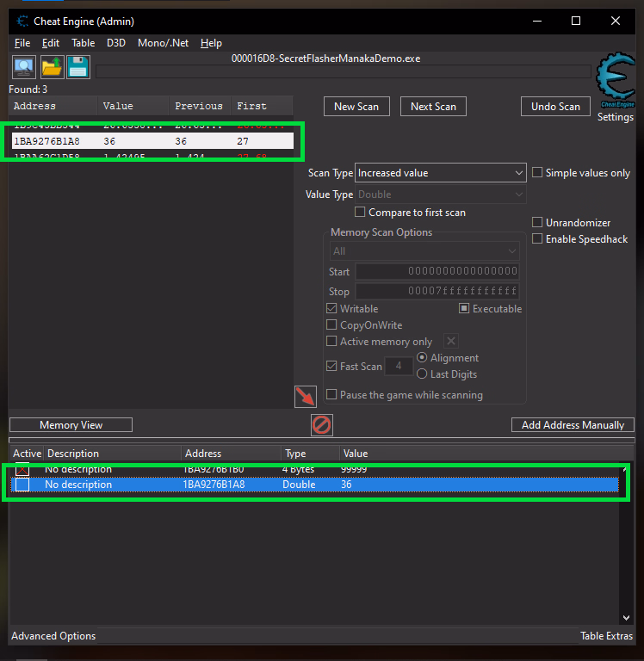Image resolution: width=644 pixels, height=661 pixels.
Task: Open the Value Type dropdown
Action: click(x=440, y=195)
